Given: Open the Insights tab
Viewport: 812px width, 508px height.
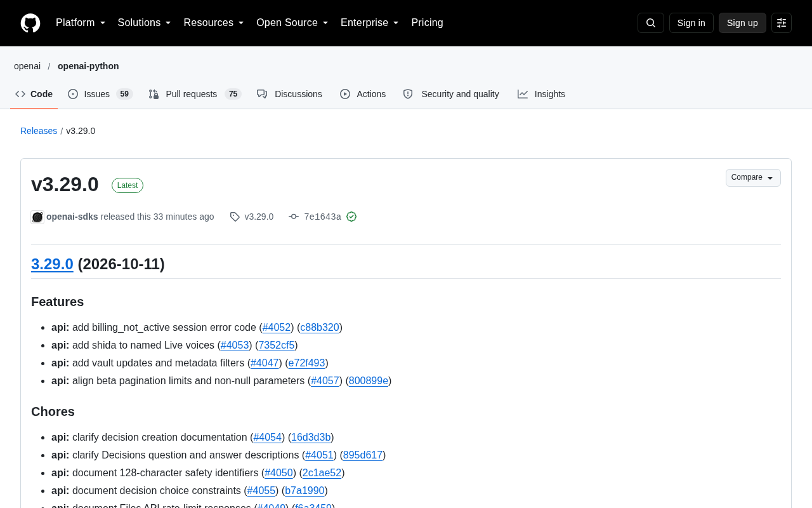Looking at the screenshot, I should tap(541, 94).
